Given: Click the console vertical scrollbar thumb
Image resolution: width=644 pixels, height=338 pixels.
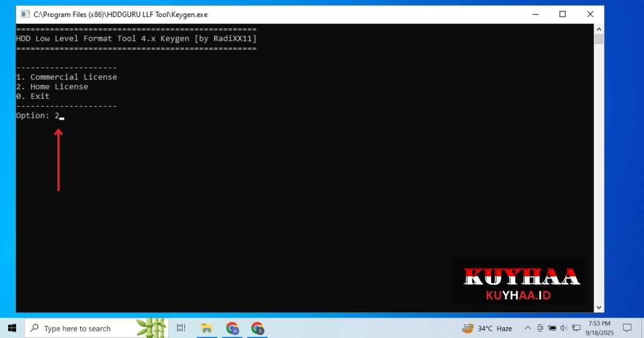Looking at the screenshot, I should 599,39.
